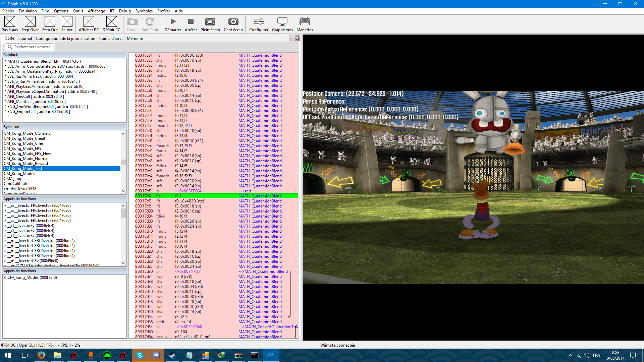
Task: Open Firefox from the Windows taskbar
Action: [x=41, y=355]
